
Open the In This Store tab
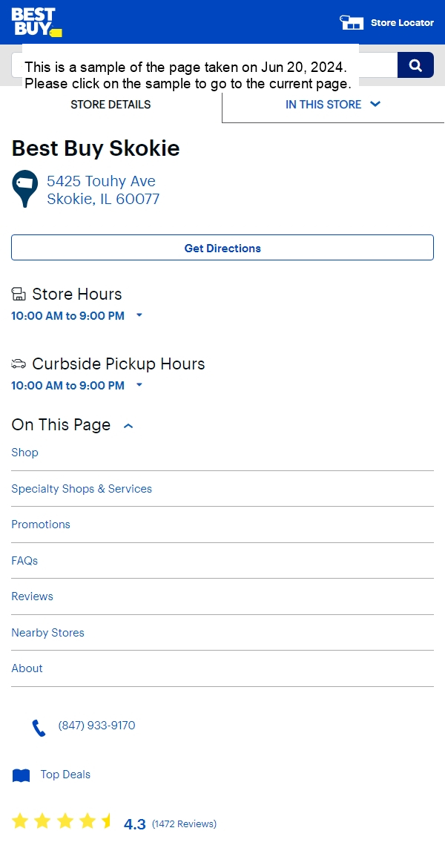(x=333, y=105)
